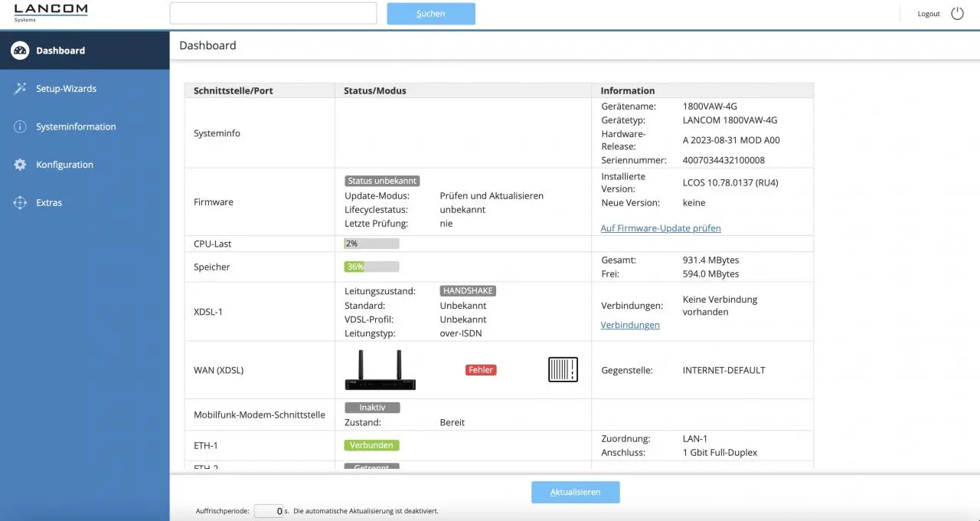Select Systeminformation in the sidebar
Image resolution: width=980 pixels, height=521 pixels.
[76, 126]
